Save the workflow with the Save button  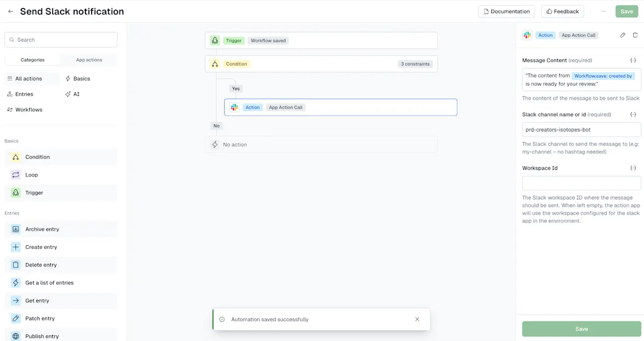[626, 11]
